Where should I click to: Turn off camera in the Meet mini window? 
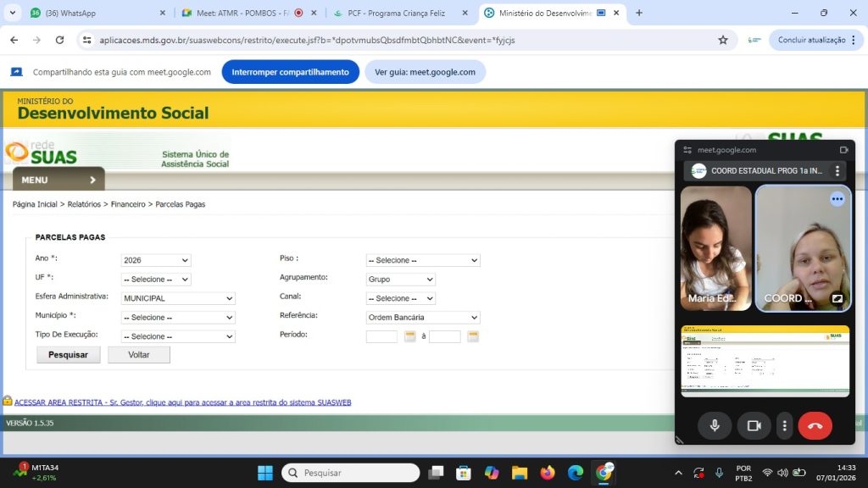click(754, 425)
